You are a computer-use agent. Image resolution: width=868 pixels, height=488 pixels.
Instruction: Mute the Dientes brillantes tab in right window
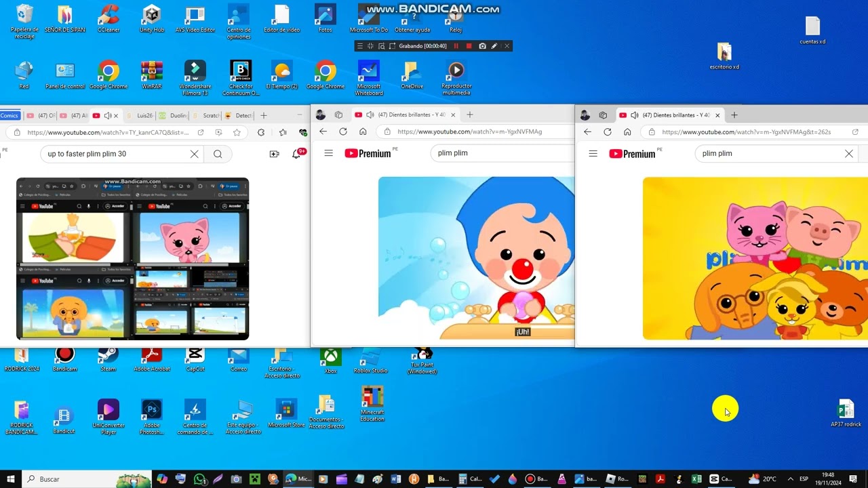(x=634, y=115)
